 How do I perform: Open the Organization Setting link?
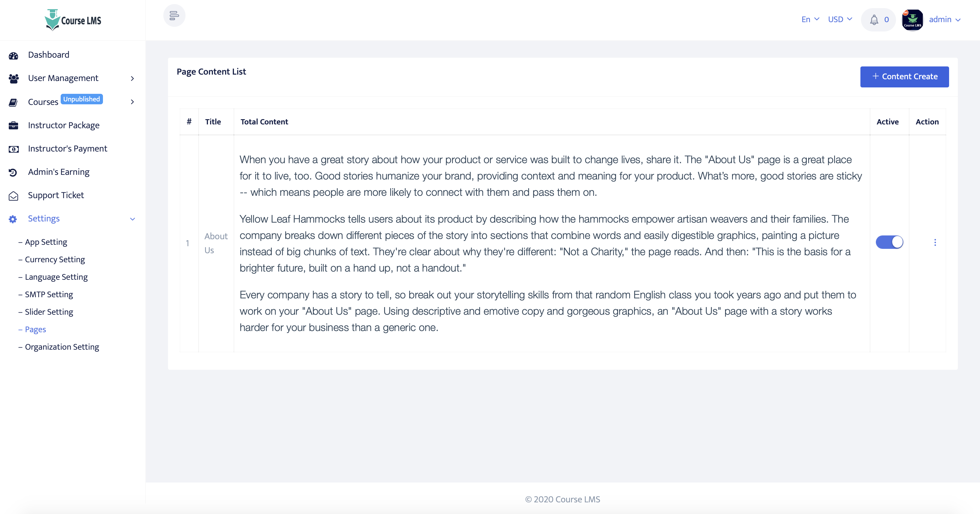(x=62, y=347)
